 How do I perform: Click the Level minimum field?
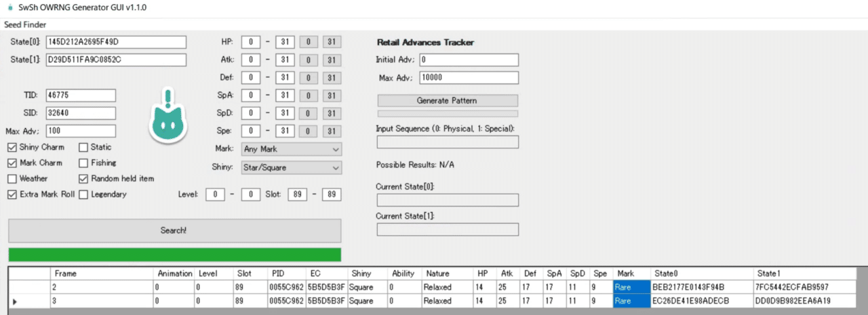[x=215, y=194]
